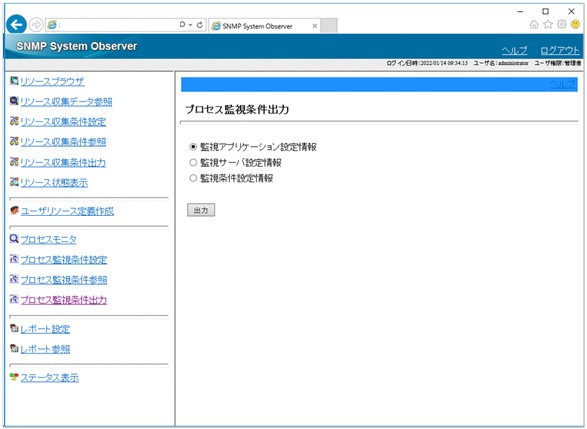
Task: Click the browser forward arrow button
Action: pyautogui.click(x=36, y=25)
